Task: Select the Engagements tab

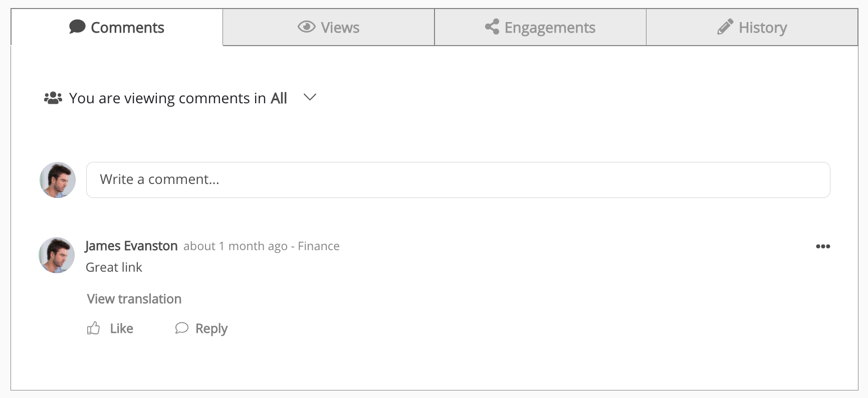Action: pyautogui.click(x=540, y=28)
